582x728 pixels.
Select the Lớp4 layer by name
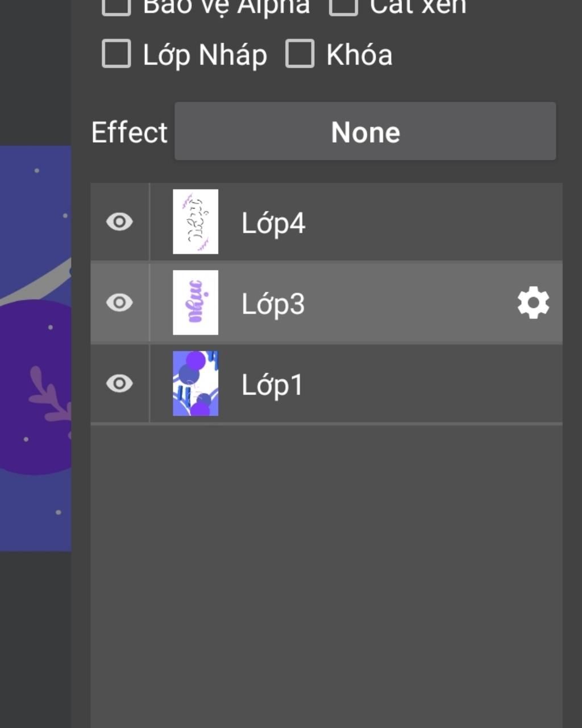click(x=273, y=223)
